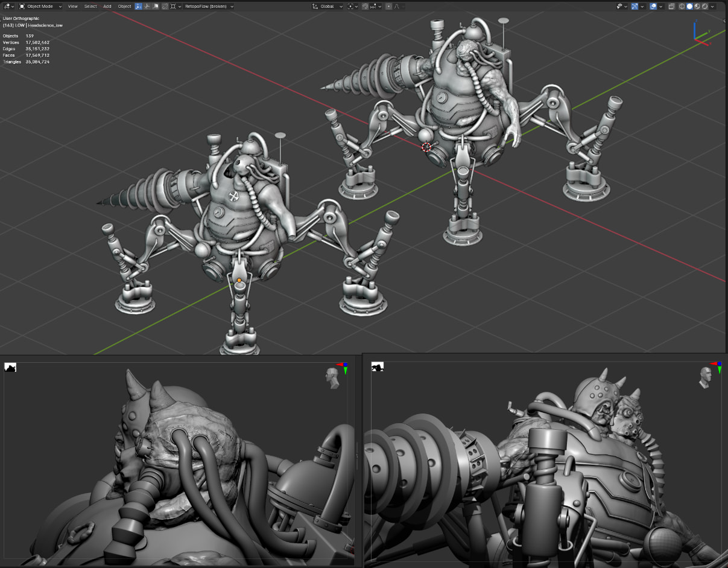Click the Add menu button

pyautogui.click(x=107, y=6)
